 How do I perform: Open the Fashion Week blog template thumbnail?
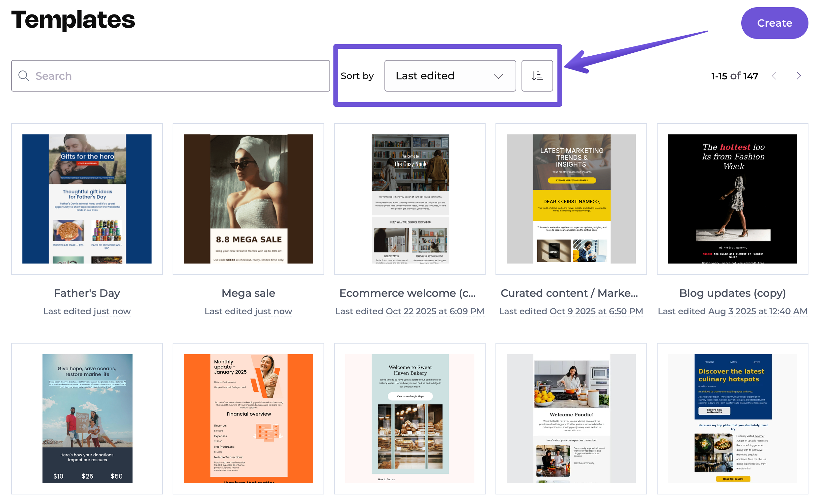click(x=732, y=199)
